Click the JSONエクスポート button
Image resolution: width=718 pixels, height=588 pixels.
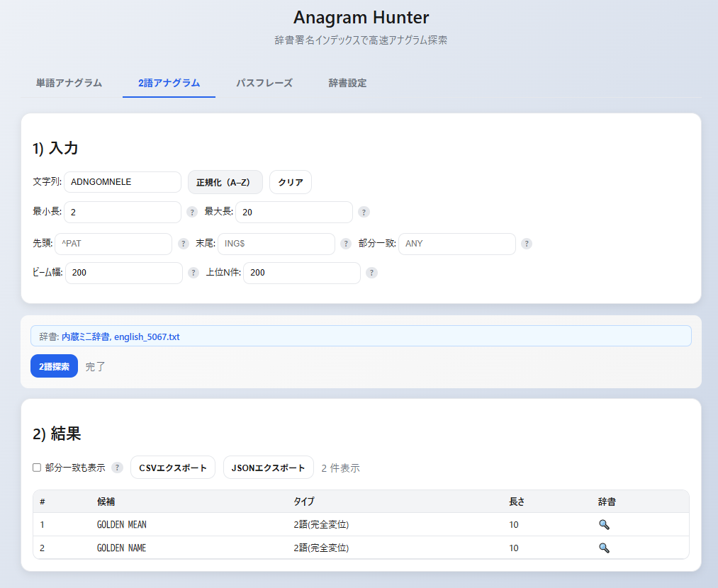268,468
